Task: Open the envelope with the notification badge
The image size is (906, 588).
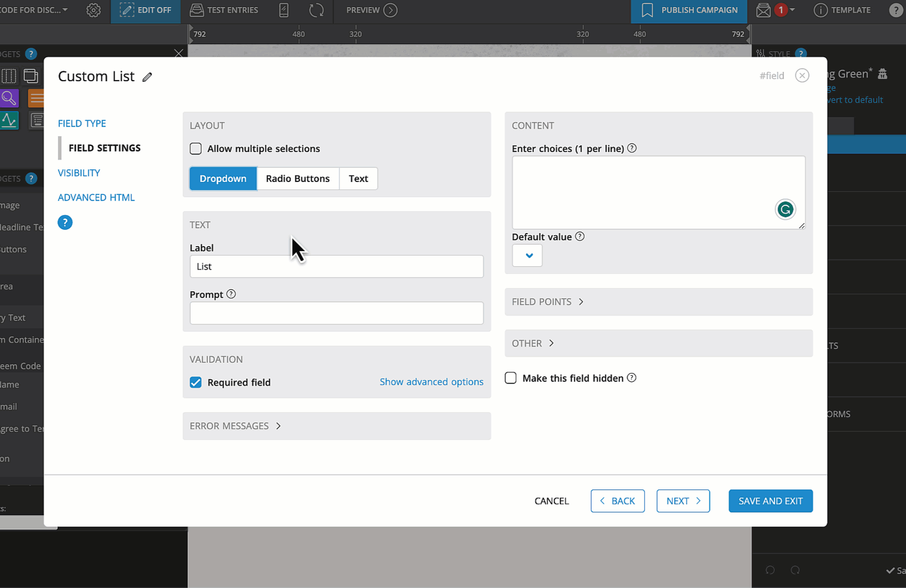Action: point(763,10)
